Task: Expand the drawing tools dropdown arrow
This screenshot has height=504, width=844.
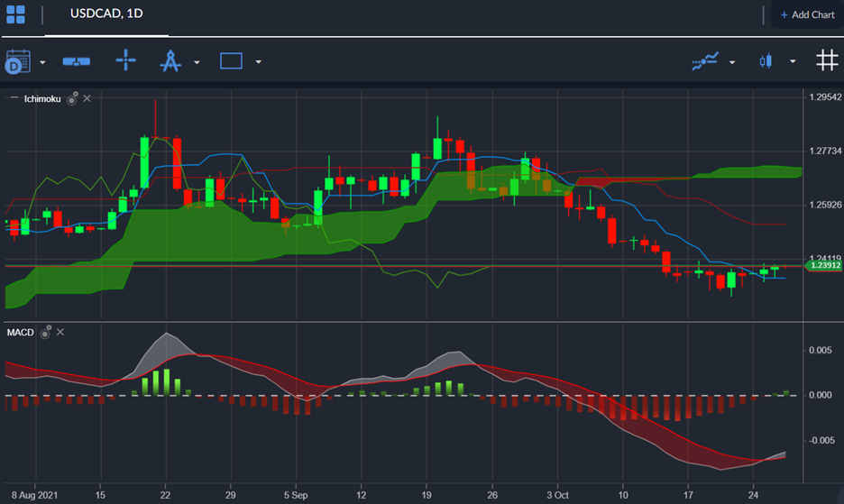Action: [197, 62]
